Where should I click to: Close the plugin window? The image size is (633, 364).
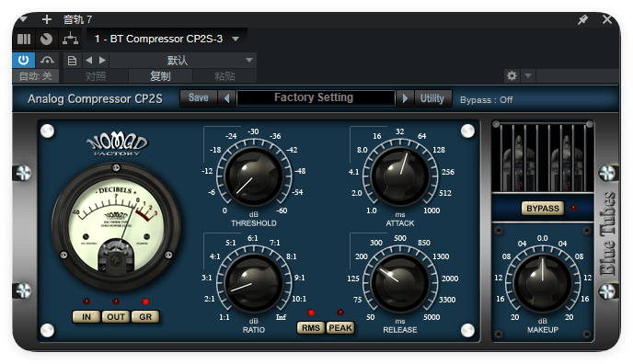click(x=606, y=19)
